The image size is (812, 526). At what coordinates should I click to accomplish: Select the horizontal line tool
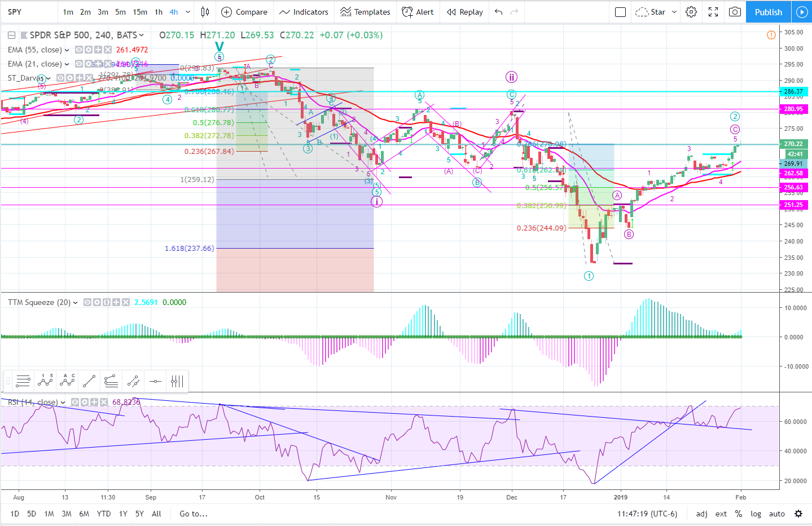[155, 382]
